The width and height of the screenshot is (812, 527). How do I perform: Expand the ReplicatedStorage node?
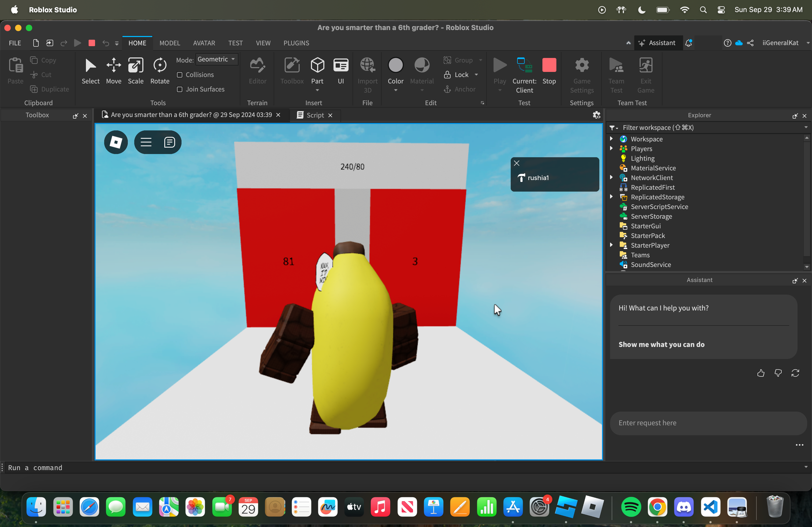click(x=611, y=197)
